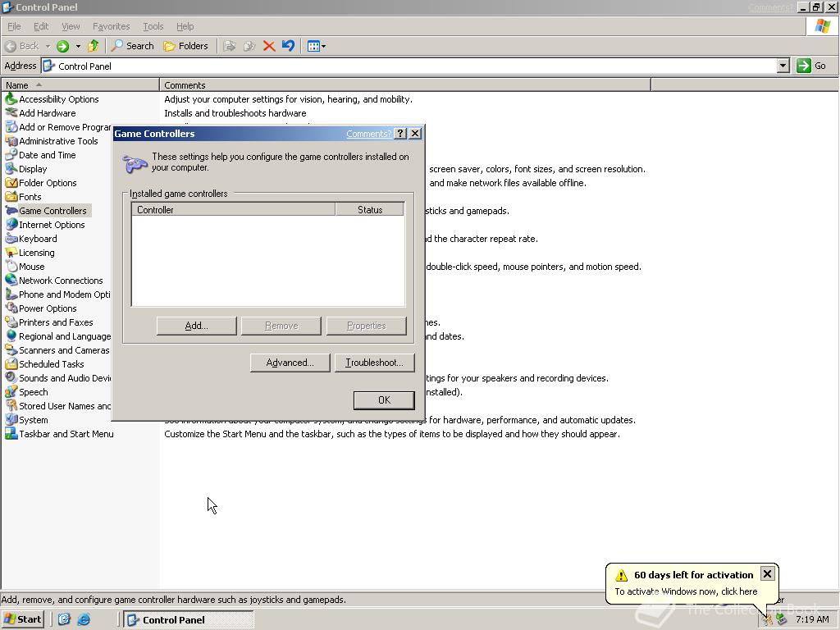Open the Power Options icon

[x=11, y=308]
